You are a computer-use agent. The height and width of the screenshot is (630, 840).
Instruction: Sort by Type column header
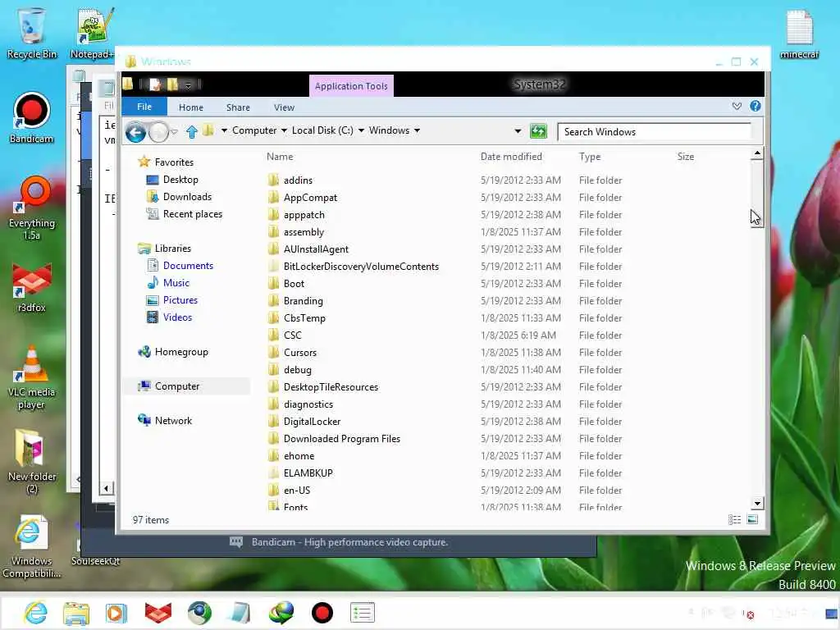[x=589, y=157]
